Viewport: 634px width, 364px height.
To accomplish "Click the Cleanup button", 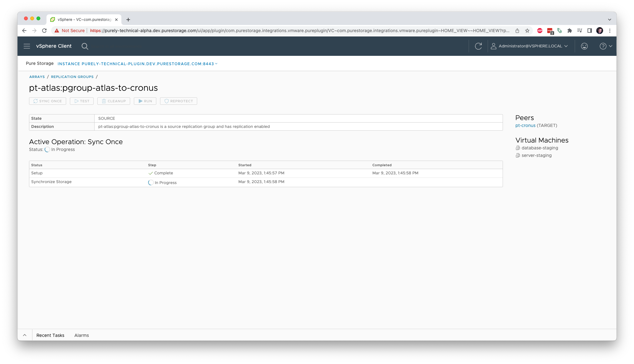I will pyautogui.click(x=114, y=101).
